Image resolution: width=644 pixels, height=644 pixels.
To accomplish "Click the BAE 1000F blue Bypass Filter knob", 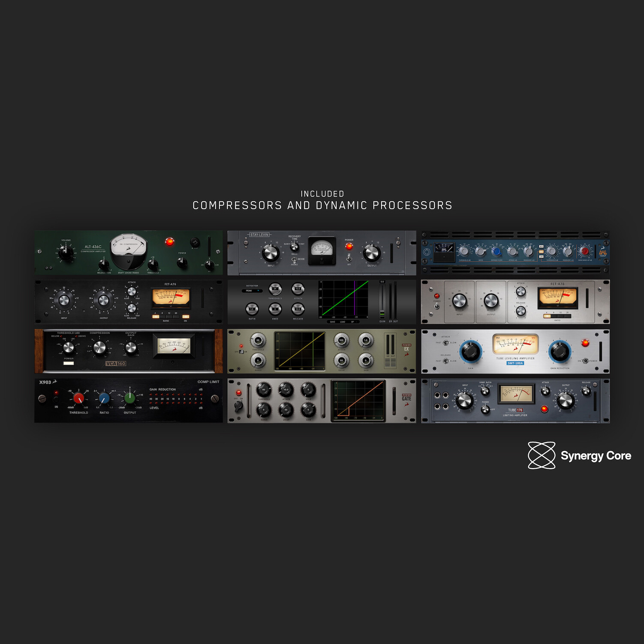I will pos(496,251).
